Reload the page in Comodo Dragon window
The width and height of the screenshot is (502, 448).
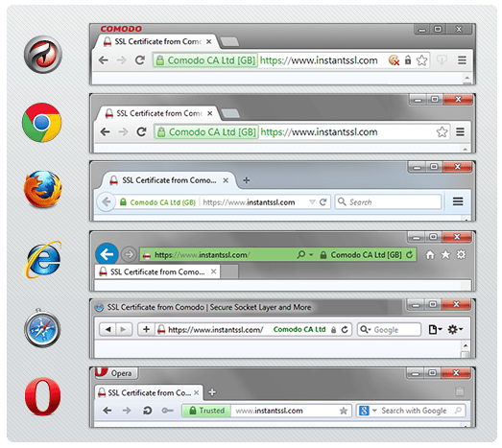(x=140, y=60)
